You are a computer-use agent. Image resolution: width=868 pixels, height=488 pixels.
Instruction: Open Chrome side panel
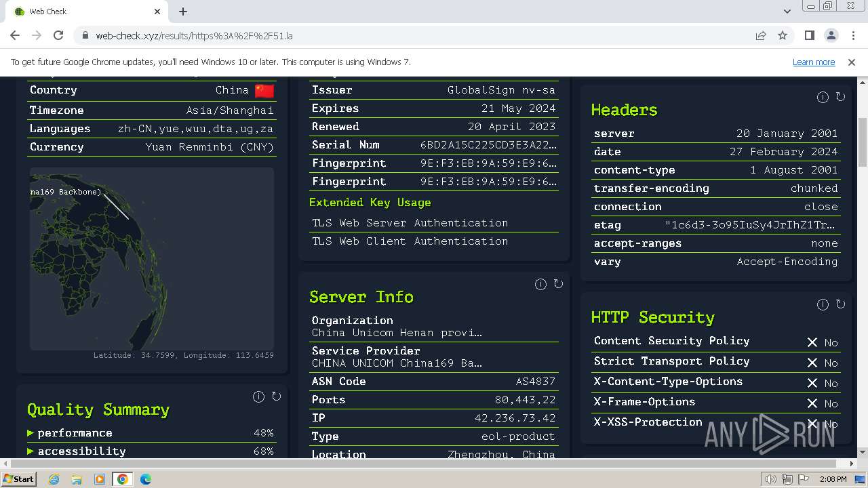click(809, 35)
